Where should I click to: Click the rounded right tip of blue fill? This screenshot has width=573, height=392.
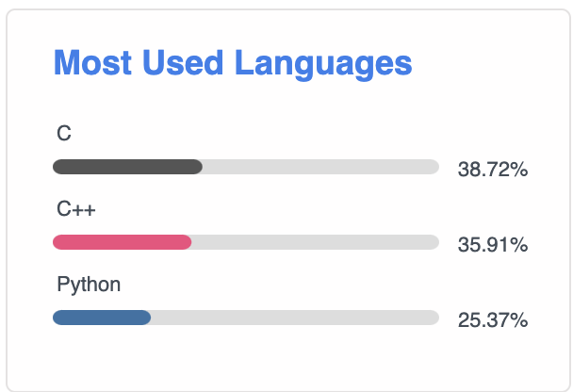pos(146,318)
